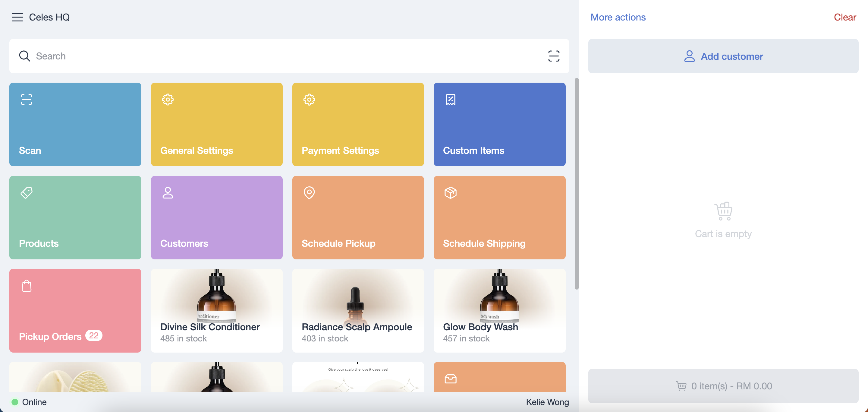This screenshot has width=868, height=412.
Task: Tap the barcode scan icon in search bar
Action: tap(554, 56)
